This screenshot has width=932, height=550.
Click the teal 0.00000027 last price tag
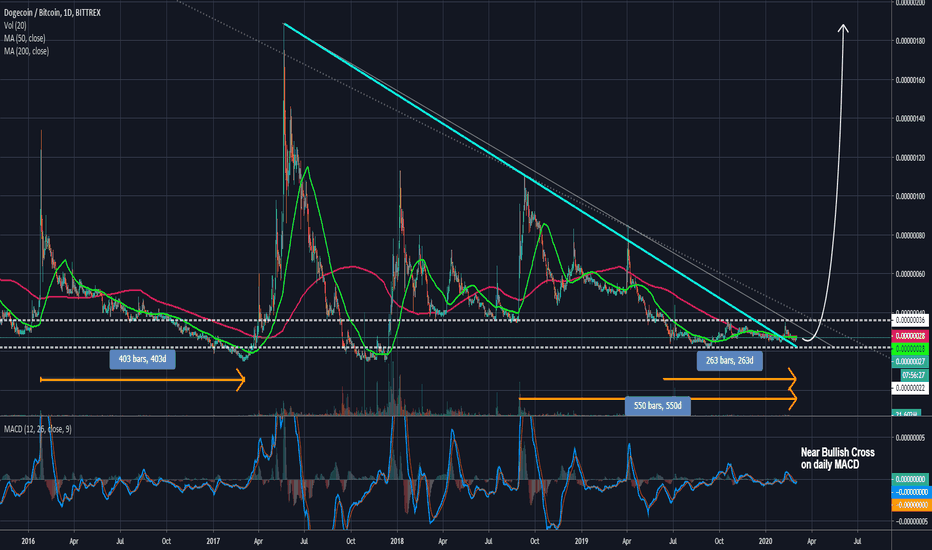tap(910, 362)
